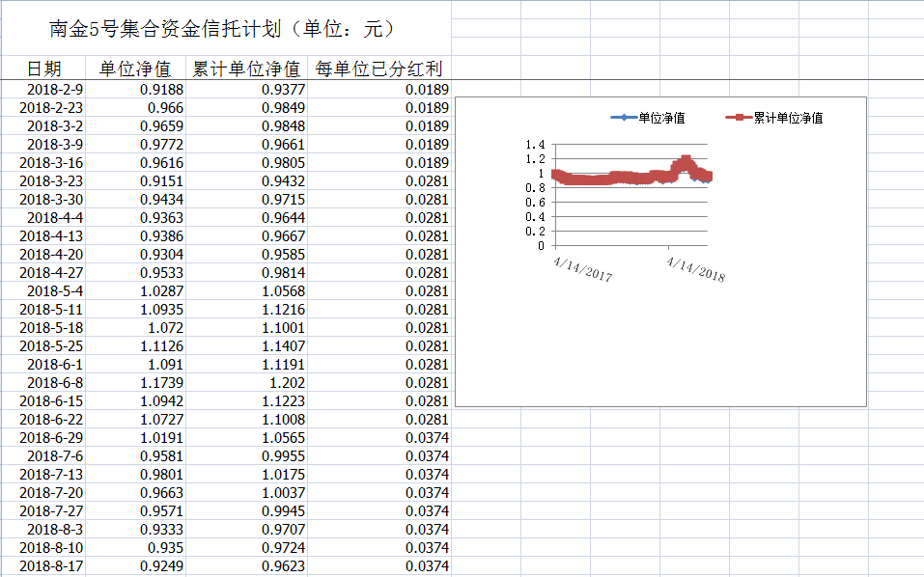
Task: Select cumulative value cell 0.9849
Action: [x=246, y=108]
